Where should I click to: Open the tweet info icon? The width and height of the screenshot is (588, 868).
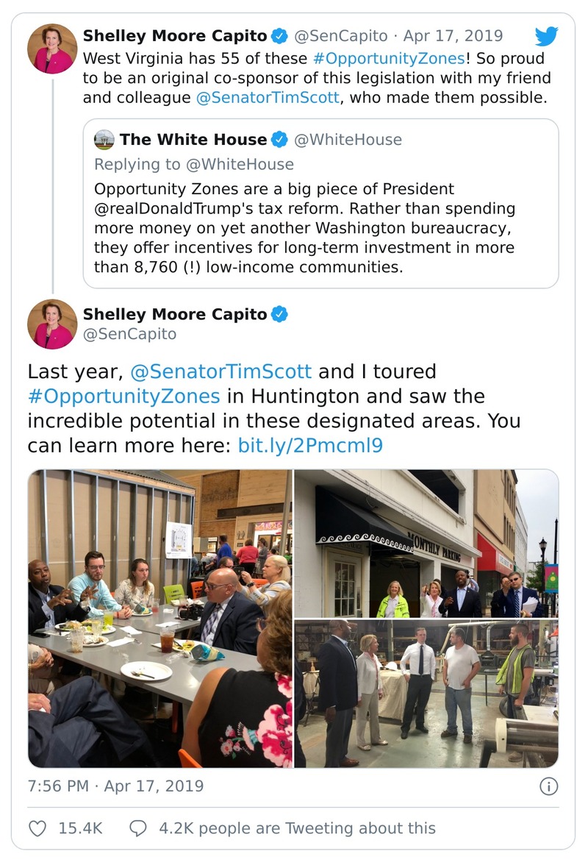click(x=548, y=786)
